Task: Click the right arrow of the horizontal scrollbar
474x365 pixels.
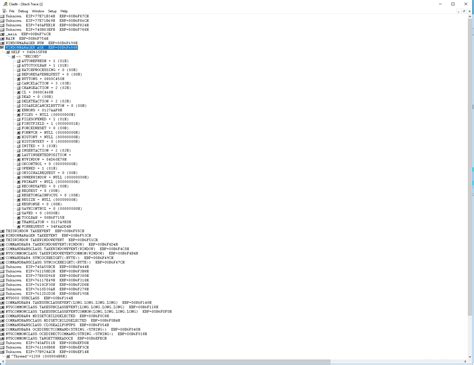Action: point(466,362)
